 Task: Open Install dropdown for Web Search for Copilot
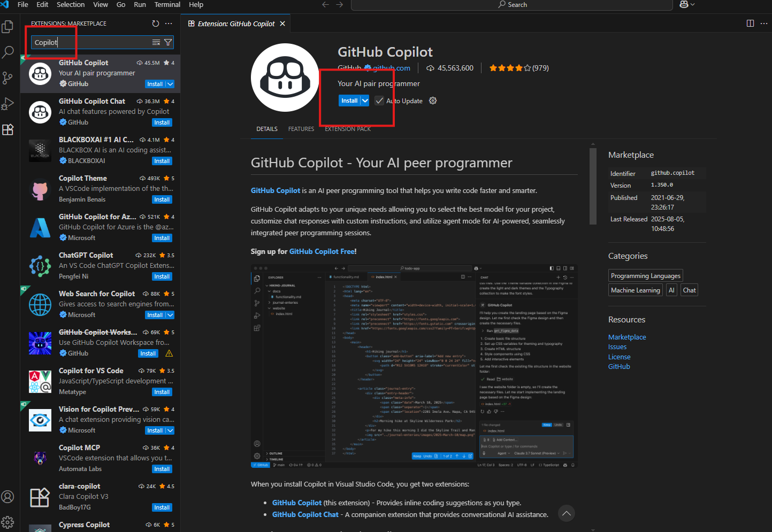(x=170, y=315)
